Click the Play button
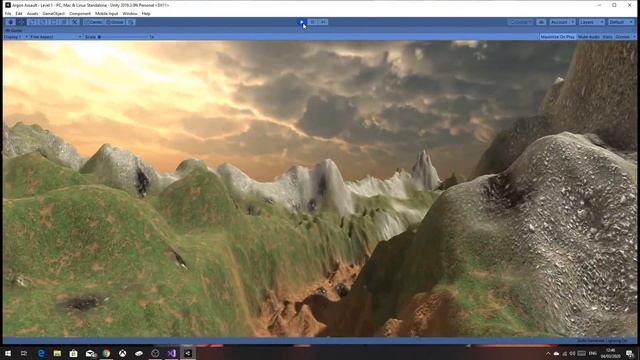This screenshot has width=640, height=360. point(302,22)
